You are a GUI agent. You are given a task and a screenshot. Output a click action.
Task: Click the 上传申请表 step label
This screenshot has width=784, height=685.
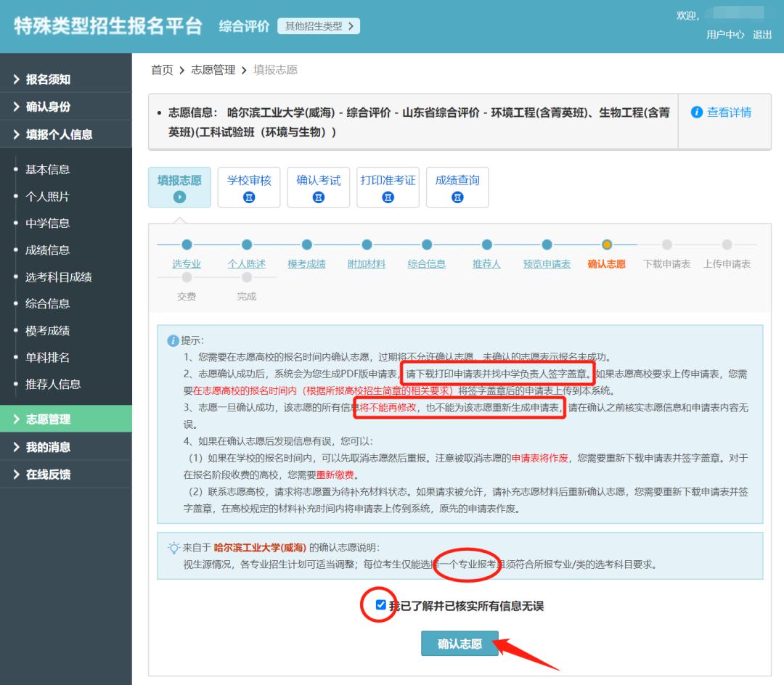[727, 264]
